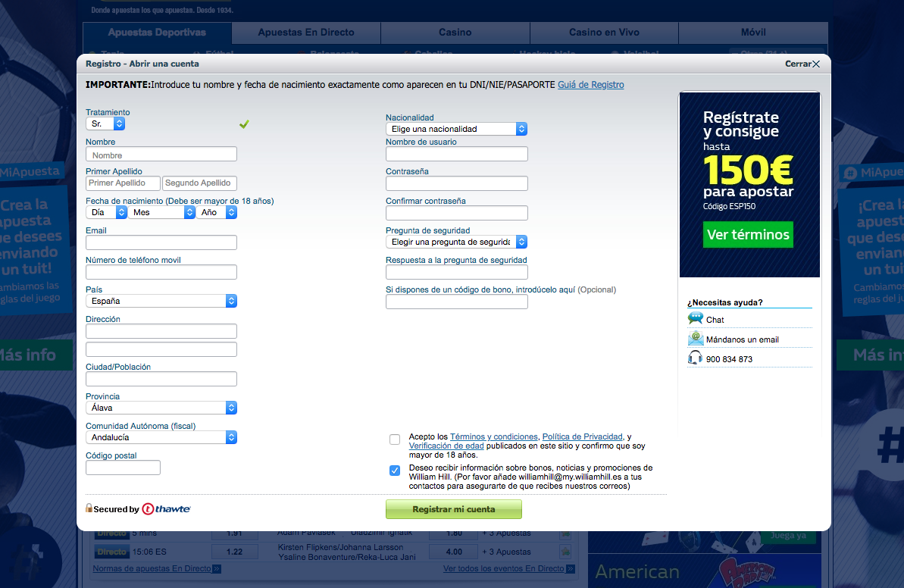Open the Guía de Registro link
This screenshot has width=904, height=588.
(x=590, y=85)
